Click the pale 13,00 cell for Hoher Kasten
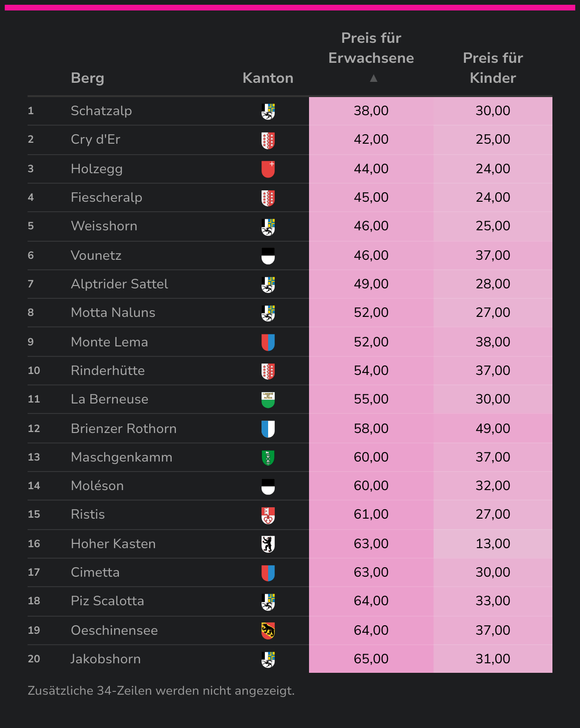This screenshot has width=580, height=728. (x=493, y=543)
